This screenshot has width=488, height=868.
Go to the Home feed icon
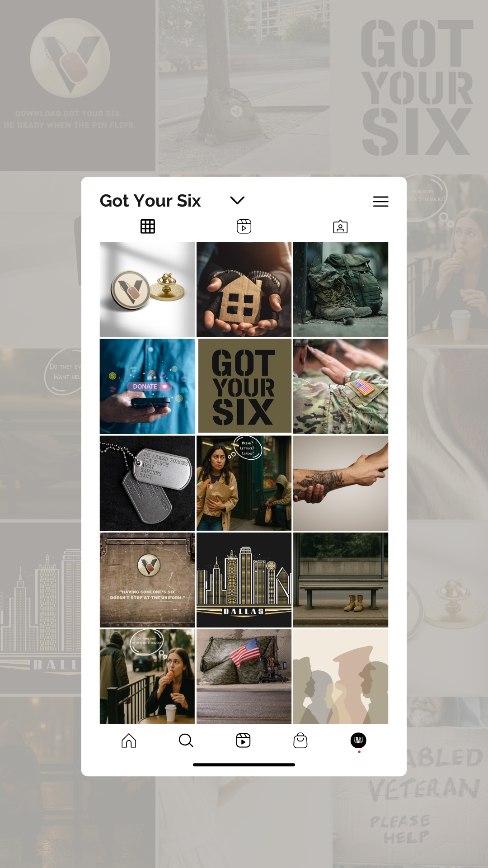point(129,741)
